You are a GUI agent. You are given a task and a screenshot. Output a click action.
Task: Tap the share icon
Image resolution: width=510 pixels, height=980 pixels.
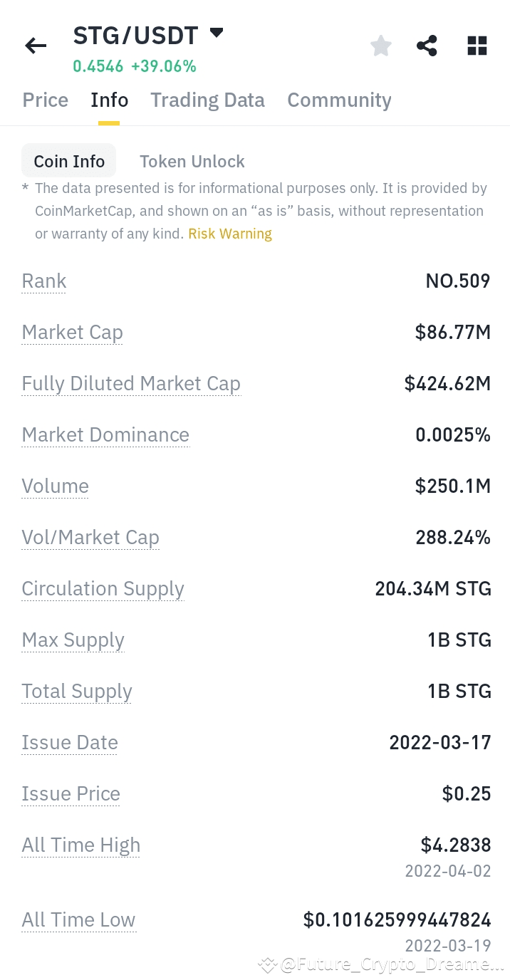click(x=427, y=46)
